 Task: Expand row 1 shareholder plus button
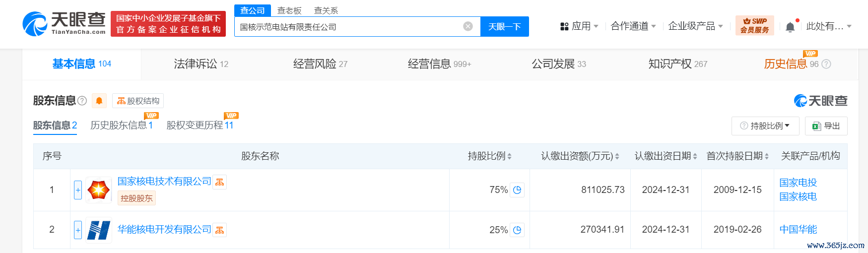click(x=78, y=190)
